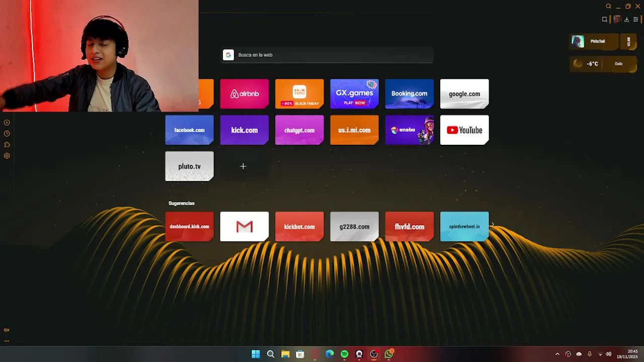Open the pluto.tv speed dial tile
This screenshot has height=362, width=644.
pyautogui.click(x=189, y=166)
